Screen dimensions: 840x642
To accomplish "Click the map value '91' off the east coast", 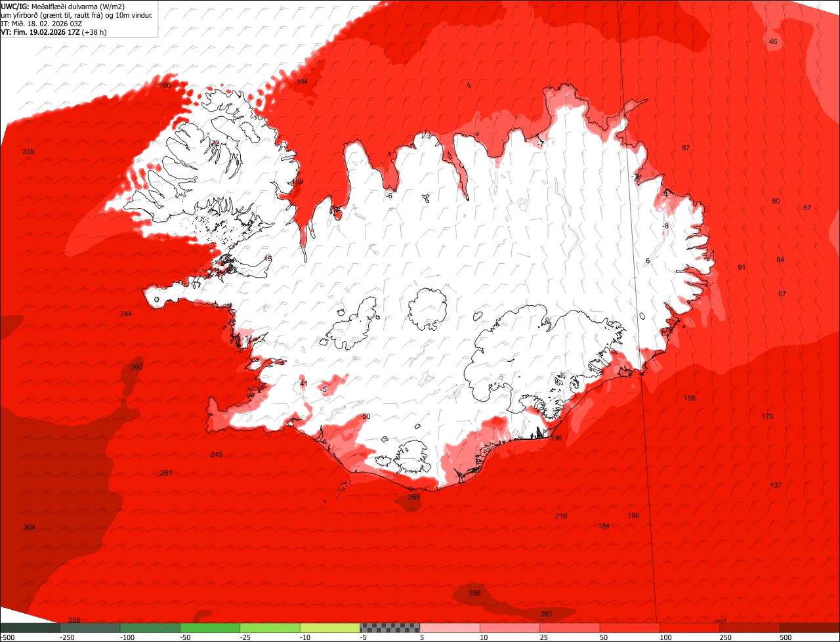I will tap(742, 267).
